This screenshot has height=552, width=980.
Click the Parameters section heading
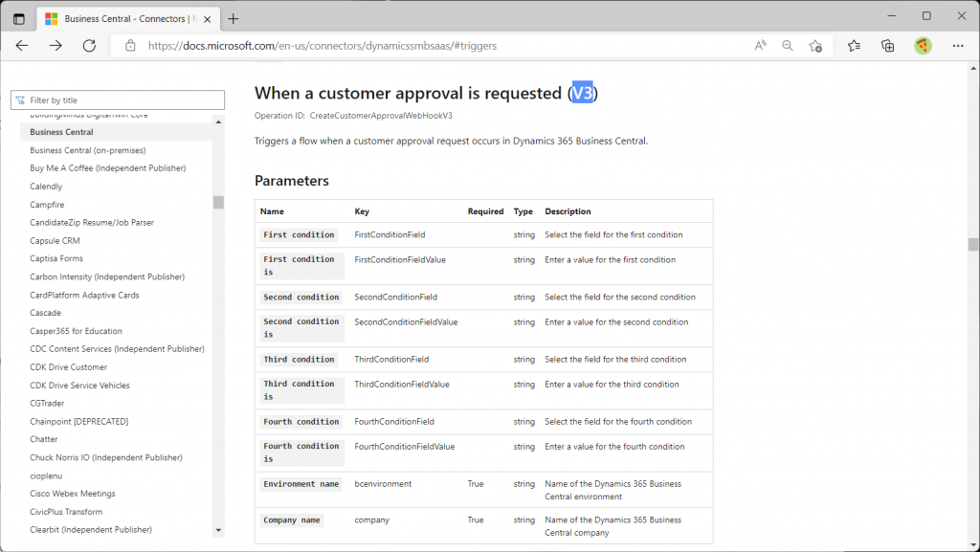292,181
